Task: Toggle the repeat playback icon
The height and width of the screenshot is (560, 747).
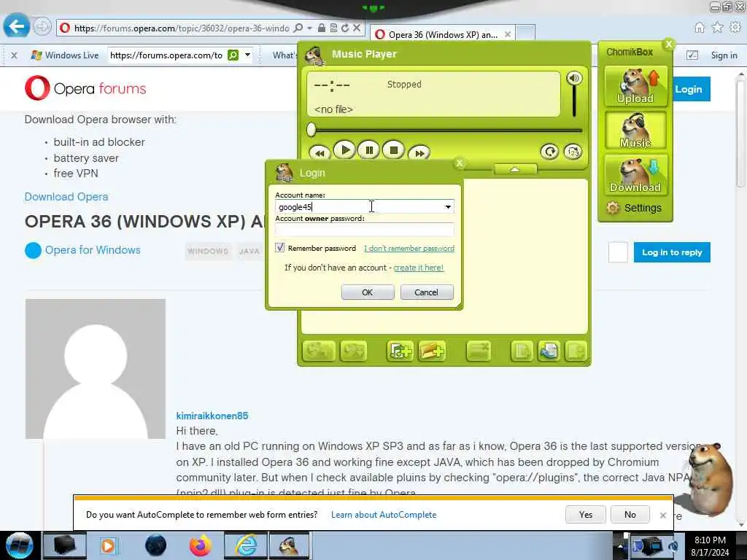Action: pyautogui.click(x=550, y=152)
